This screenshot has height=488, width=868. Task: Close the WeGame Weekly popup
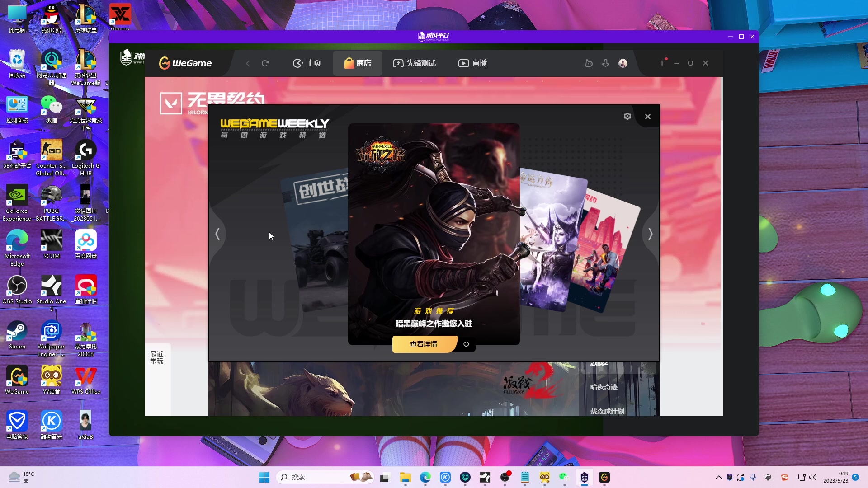pyautogui.click(x=648, y=117)
